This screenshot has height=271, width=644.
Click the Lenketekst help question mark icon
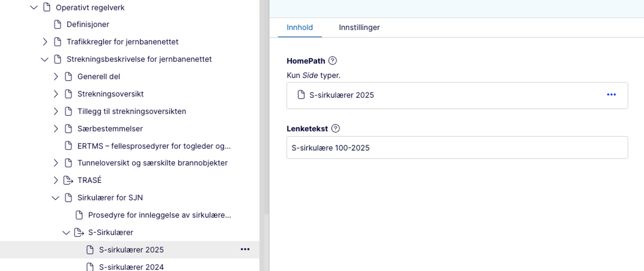[x=335, y=128]
